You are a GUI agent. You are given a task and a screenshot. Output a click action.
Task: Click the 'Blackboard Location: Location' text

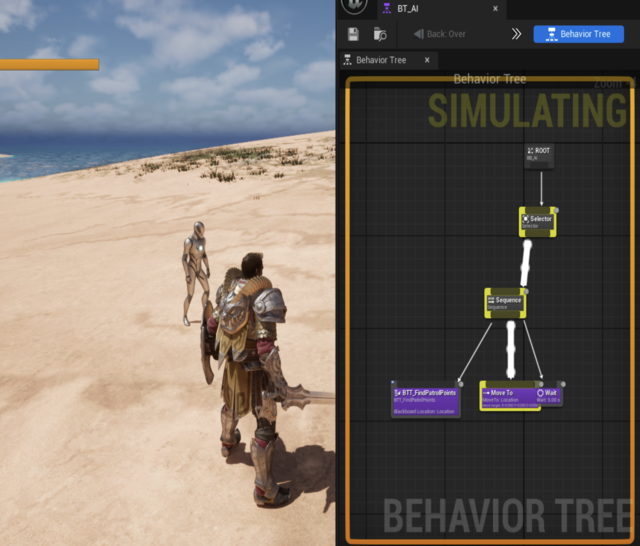point(424,411)
